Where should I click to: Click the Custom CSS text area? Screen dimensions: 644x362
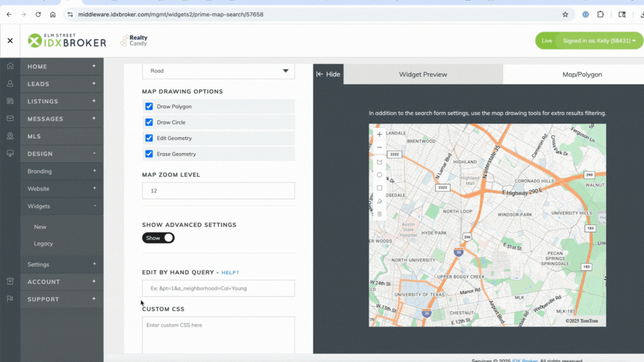219,335
